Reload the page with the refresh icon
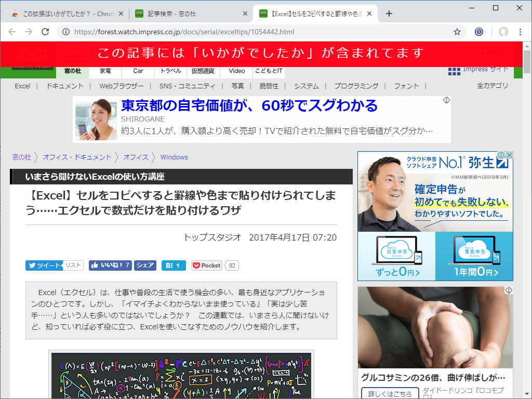The width and height of the screenshot is (532, 399). pyautogui.click(x=45, y=31)
